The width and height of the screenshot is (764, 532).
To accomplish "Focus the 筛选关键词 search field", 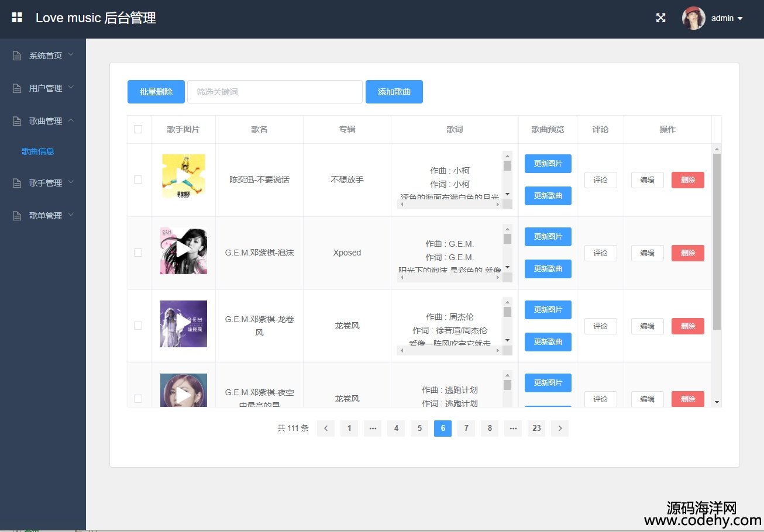I will pos(275,92).
